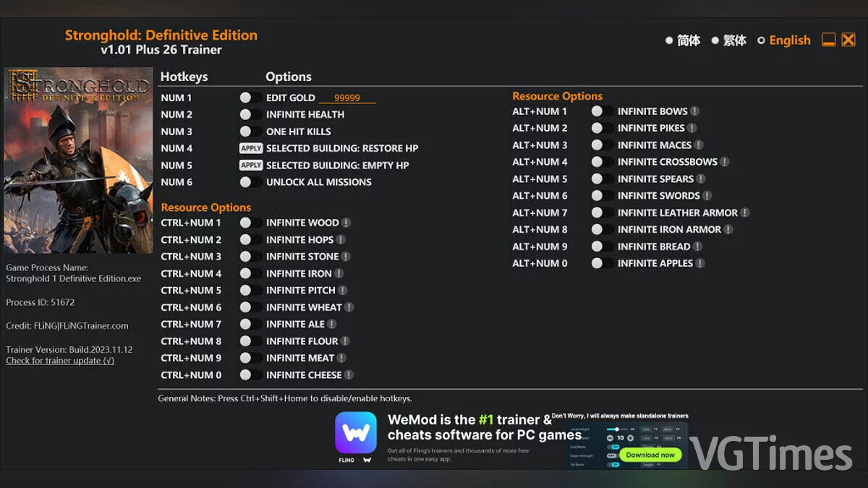Open the Check for trainer update link
The image size is (868, 488).
point(60,361)
